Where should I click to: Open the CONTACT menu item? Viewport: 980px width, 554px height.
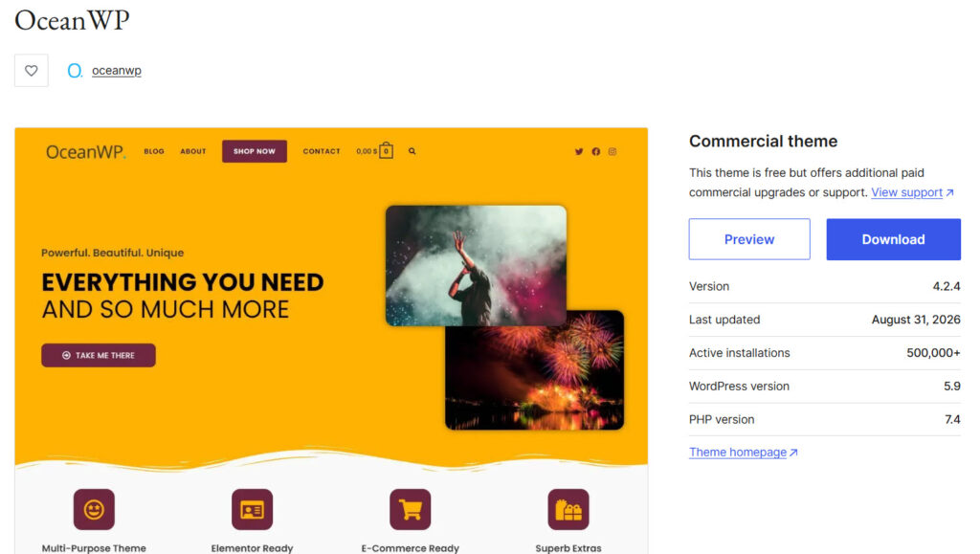322,151
